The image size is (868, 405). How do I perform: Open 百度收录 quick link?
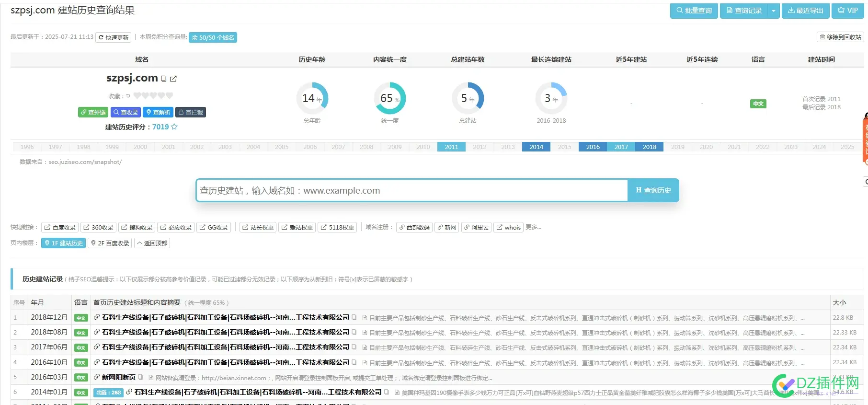click(59, 227)
